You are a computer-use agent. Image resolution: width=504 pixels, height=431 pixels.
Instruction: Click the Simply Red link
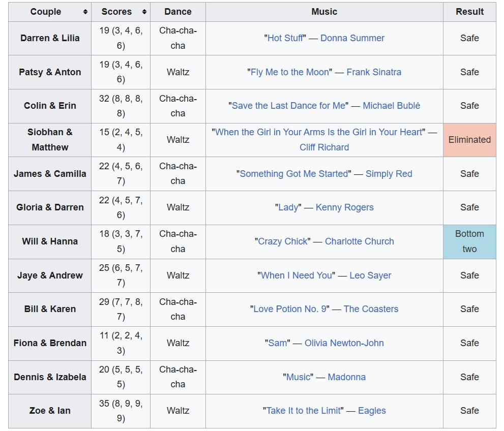(389, 174)
